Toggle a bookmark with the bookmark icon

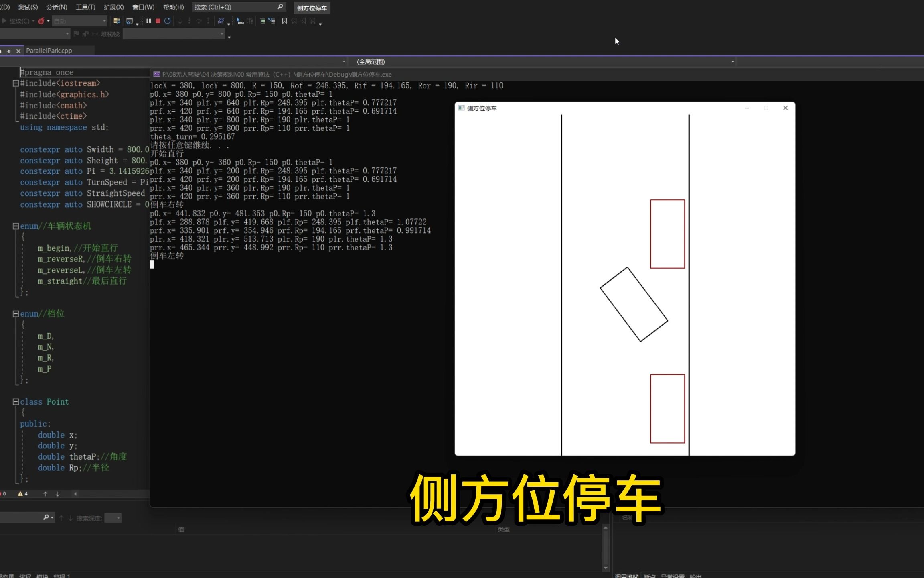284,21
